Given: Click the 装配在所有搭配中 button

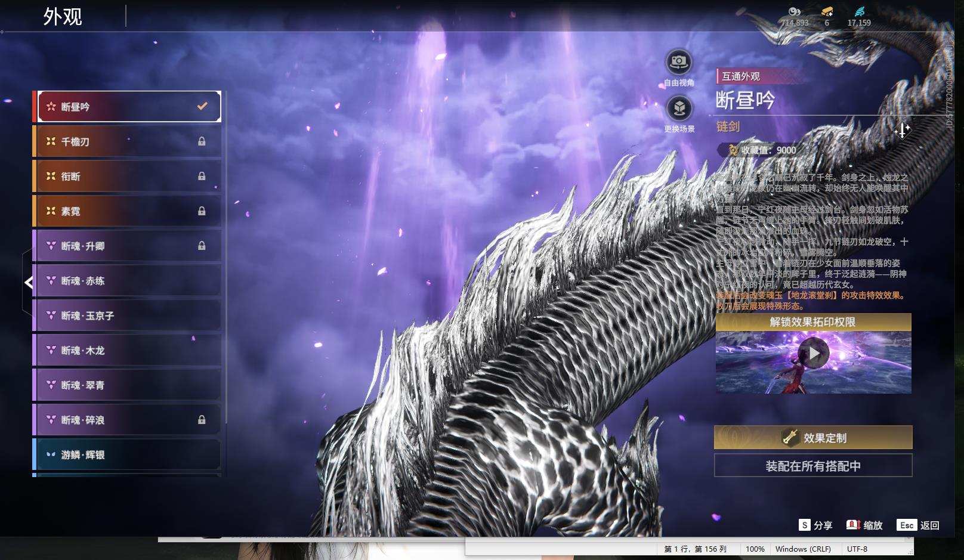Looking at the screenshot, I should pos(813,466).
